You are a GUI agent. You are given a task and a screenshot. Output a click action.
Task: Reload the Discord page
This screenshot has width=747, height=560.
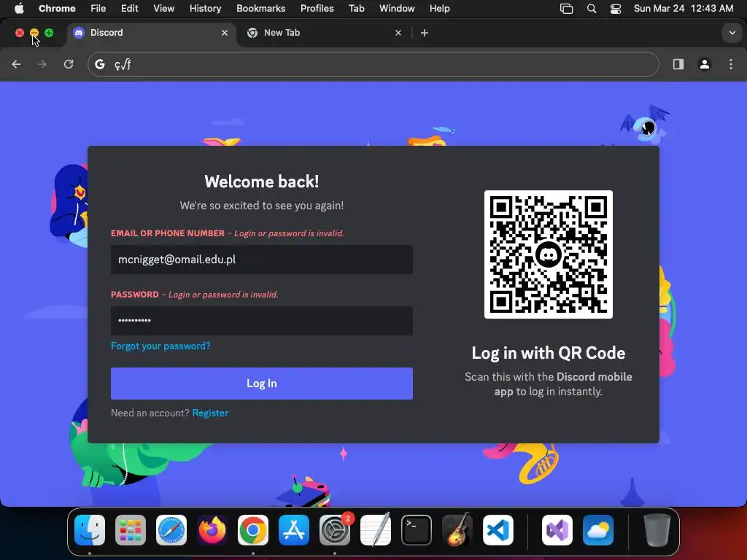69,64
